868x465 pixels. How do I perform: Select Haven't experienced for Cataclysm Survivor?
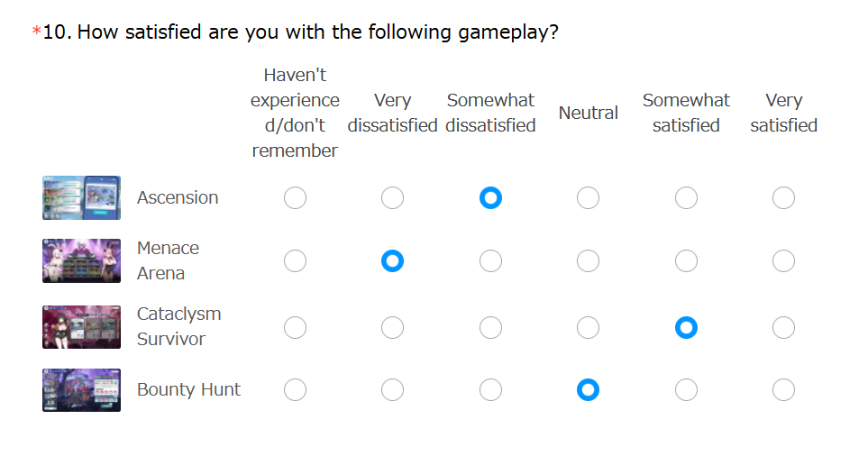pos(295,327)
